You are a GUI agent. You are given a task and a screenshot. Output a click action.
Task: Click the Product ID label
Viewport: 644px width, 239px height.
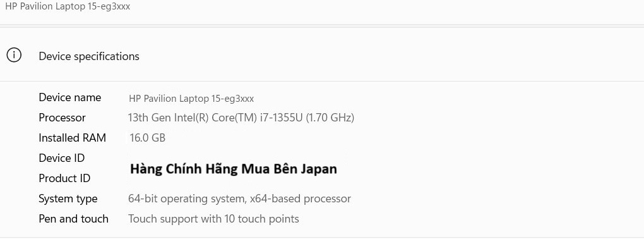click(64, 178)
